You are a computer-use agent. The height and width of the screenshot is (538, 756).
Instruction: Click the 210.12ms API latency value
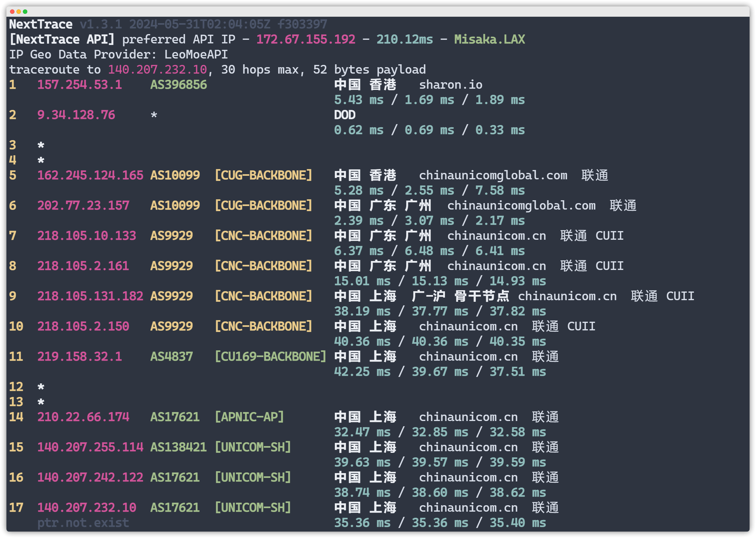pyautogui.click(x=405, y=40)
